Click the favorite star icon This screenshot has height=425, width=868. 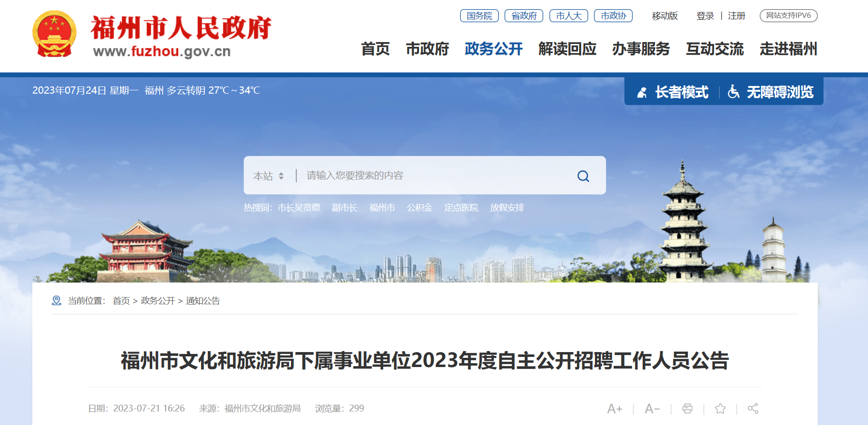click(x=720, y=409)
